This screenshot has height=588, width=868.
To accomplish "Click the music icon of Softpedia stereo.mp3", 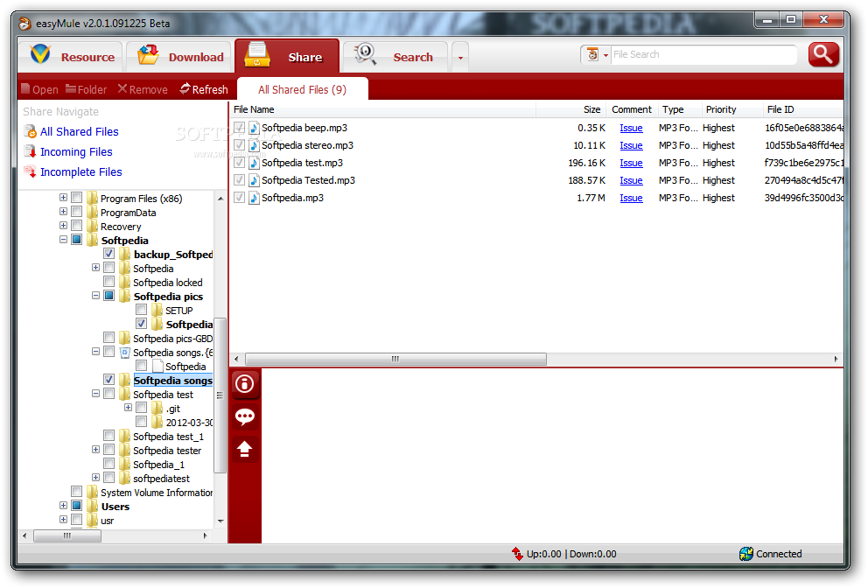I will click(x=254, y=145).
